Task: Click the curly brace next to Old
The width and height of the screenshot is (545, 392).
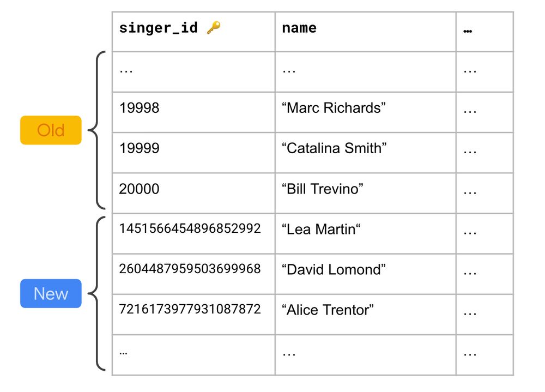Action: pyautogui.click(x=96, y=130)
